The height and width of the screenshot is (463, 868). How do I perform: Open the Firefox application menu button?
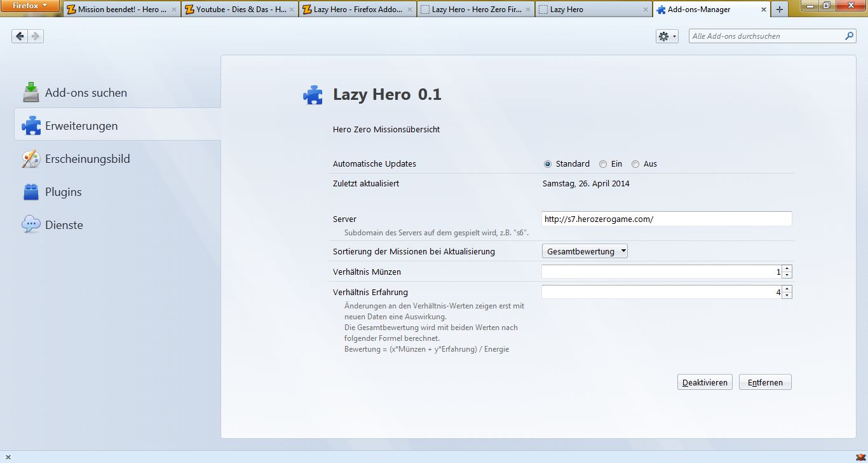(x=31, y=6)
